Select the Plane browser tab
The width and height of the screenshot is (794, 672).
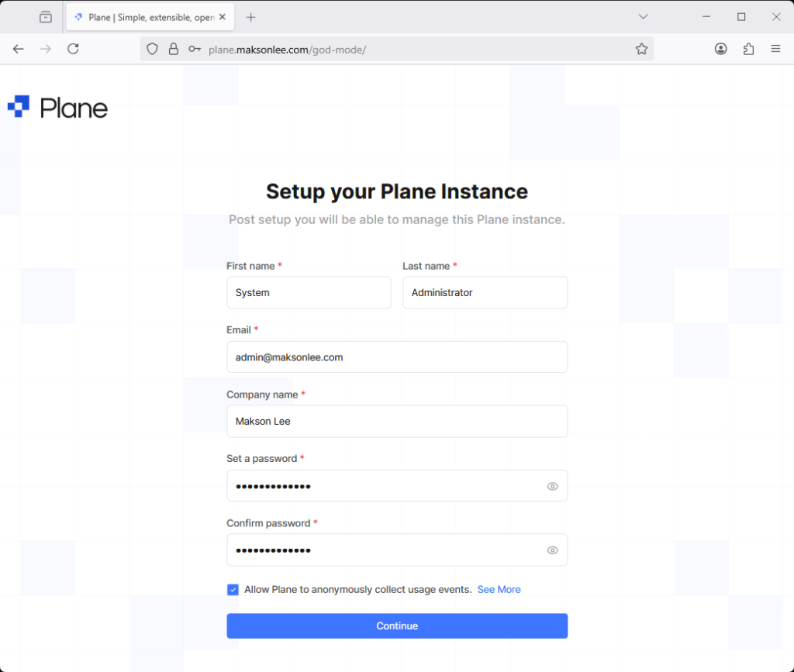(150, 17)
